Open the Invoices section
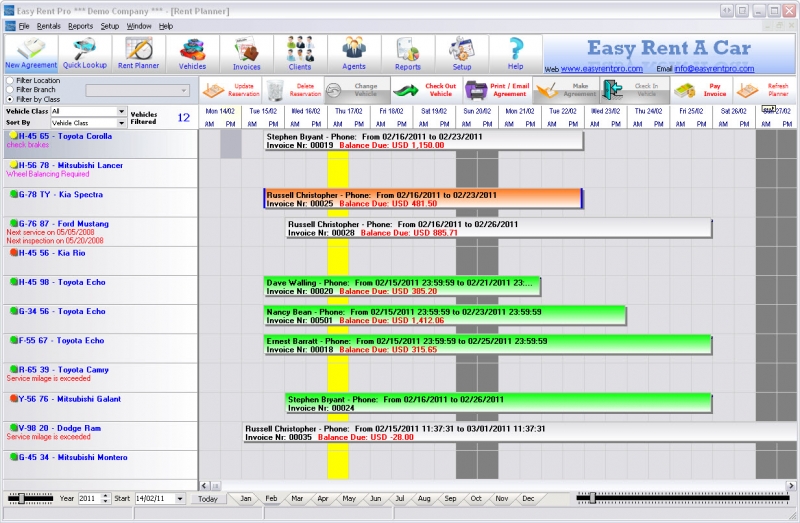 pos(246,53)
